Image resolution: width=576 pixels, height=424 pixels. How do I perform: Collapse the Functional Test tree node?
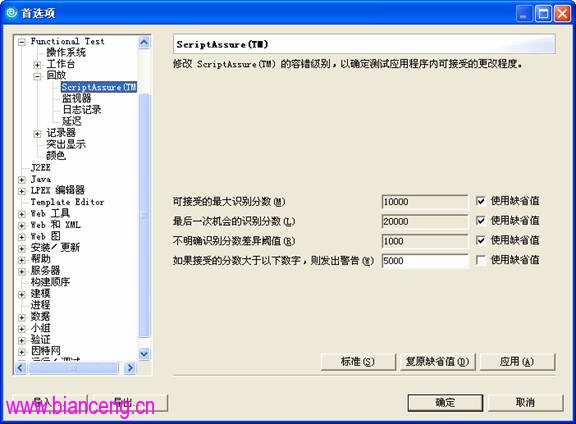pos(22,42)
